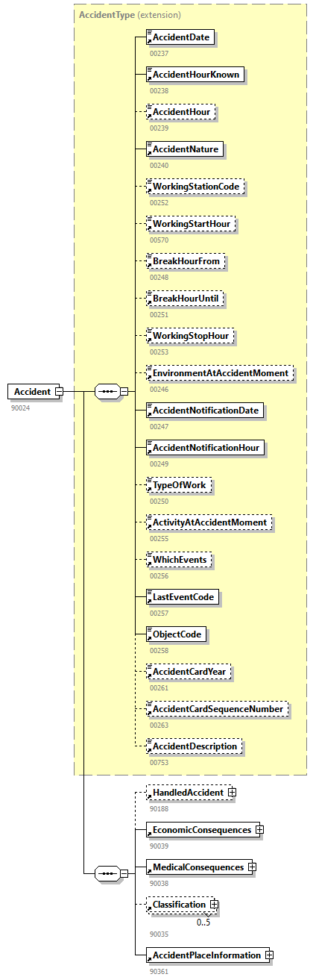316x980 pixels.
Task: Select the AccidentHourKnown element
Action: 195,74
